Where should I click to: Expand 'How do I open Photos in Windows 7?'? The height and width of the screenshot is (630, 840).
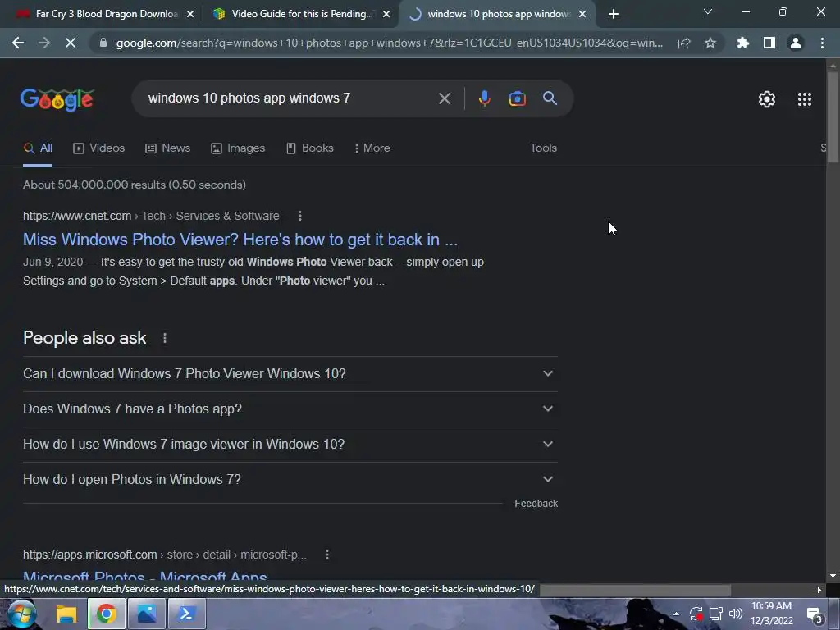[x=290, y=480]
